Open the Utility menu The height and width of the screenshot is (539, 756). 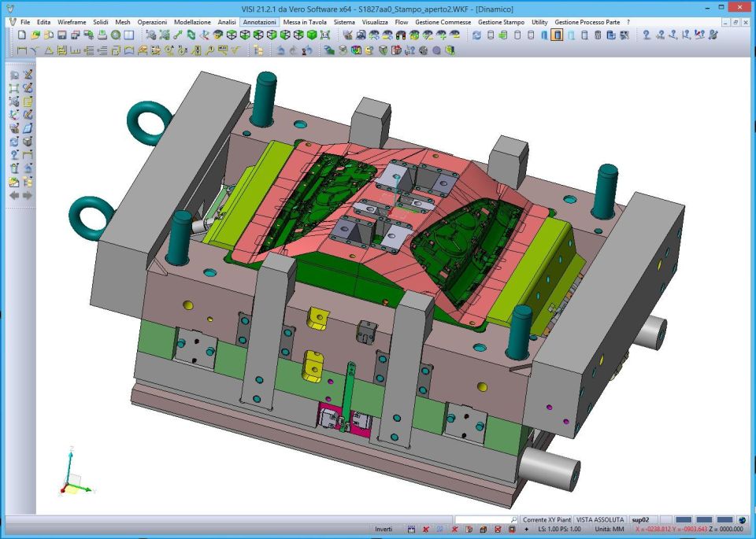click(539, 22)
